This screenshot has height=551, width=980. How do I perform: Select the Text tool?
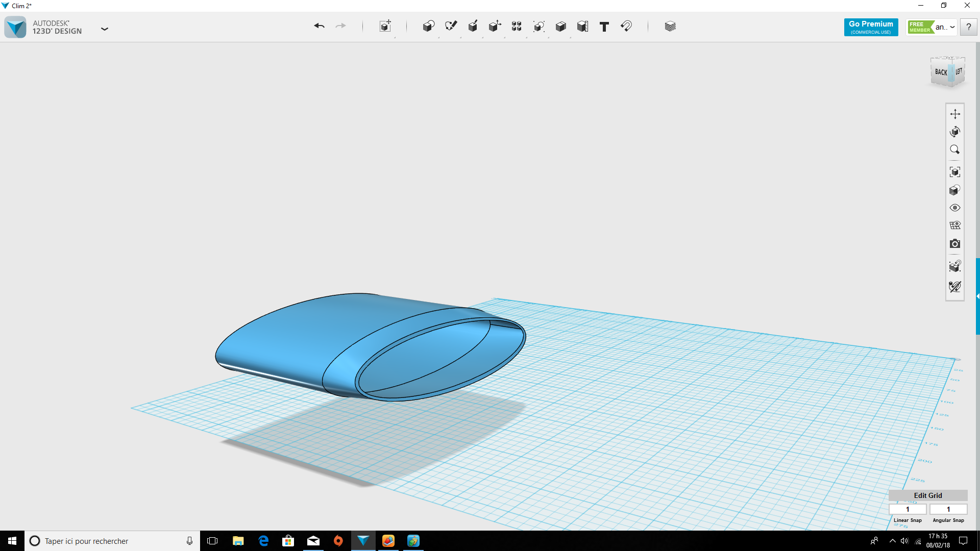(604, 27)
